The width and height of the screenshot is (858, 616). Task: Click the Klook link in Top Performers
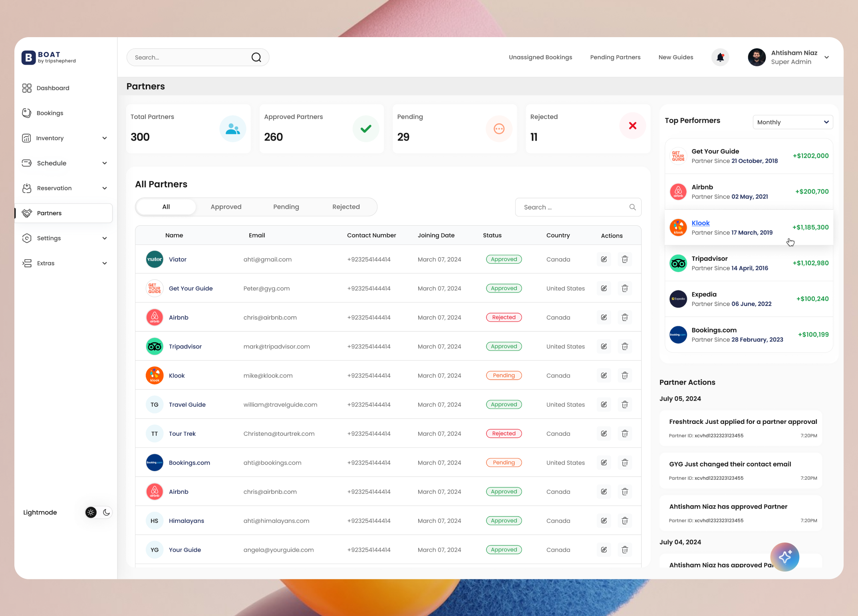tap(700, 223)
